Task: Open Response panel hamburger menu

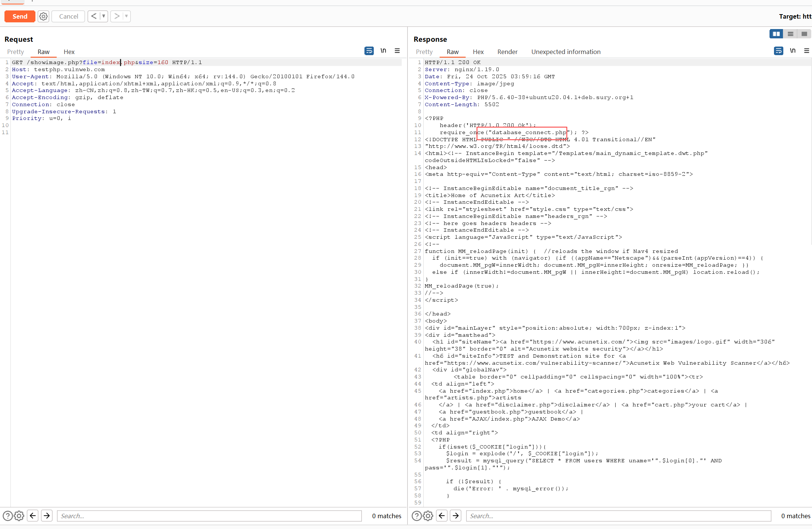Action: click(806, 51)
